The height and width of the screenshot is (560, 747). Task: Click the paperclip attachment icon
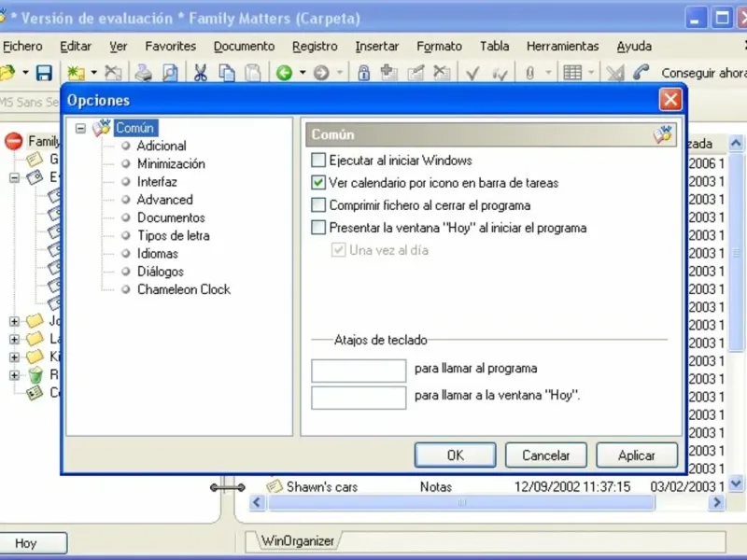pos(529,73)
